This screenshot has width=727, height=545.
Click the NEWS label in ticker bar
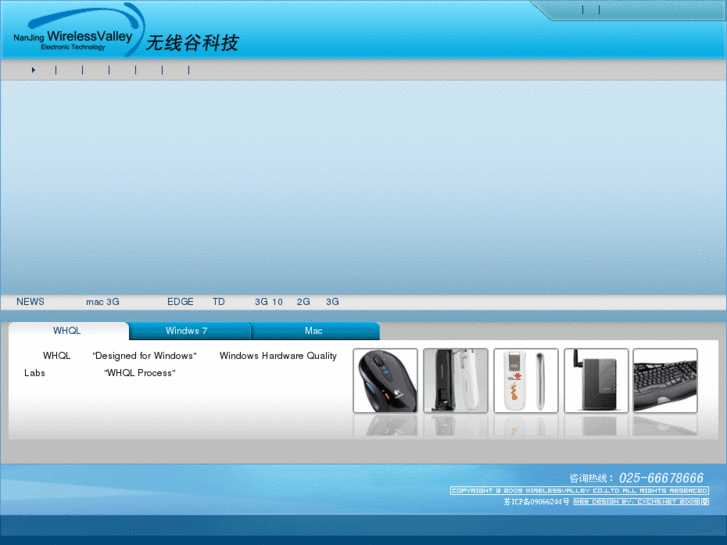tap(31, 302)
